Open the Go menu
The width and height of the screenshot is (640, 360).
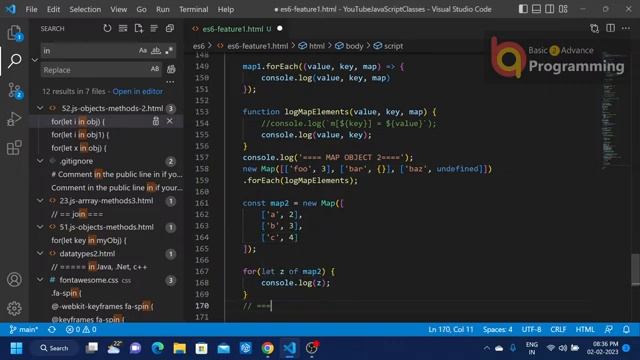141,9
